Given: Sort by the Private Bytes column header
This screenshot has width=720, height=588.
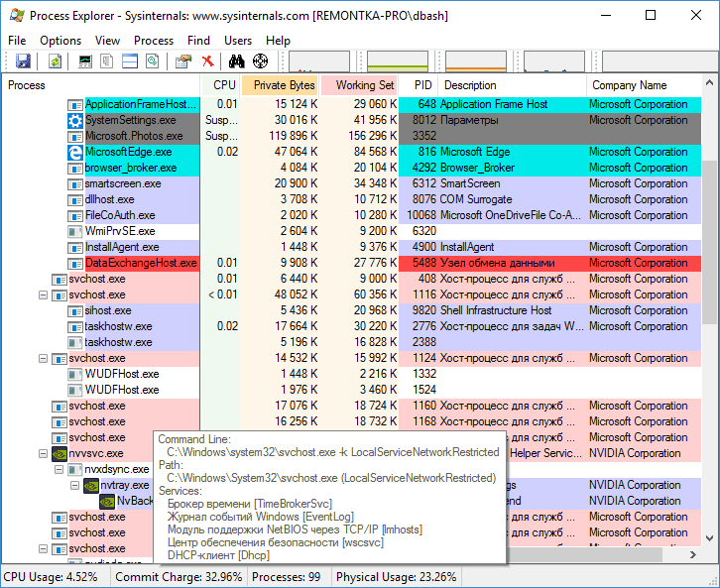Looking at the screenshot, I should (x=280, y=85).
